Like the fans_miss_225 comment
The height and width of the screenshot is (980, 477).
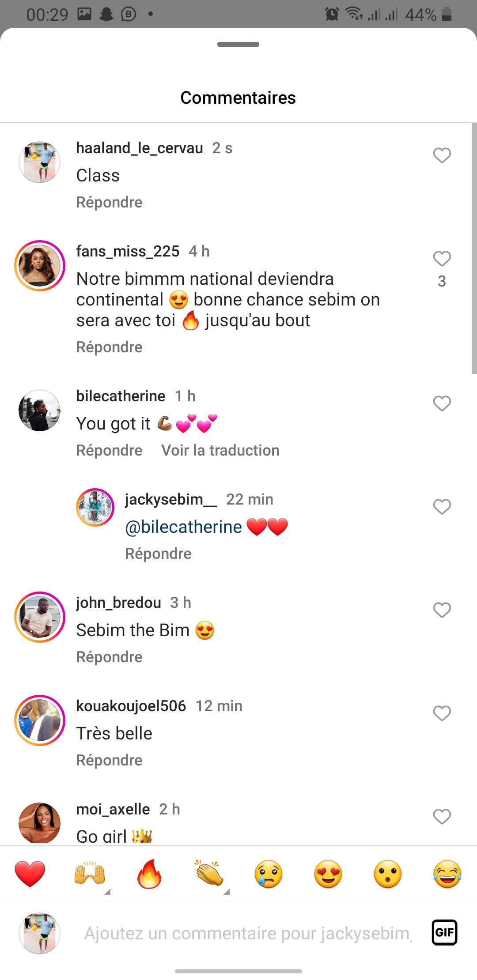click(442, 259)
